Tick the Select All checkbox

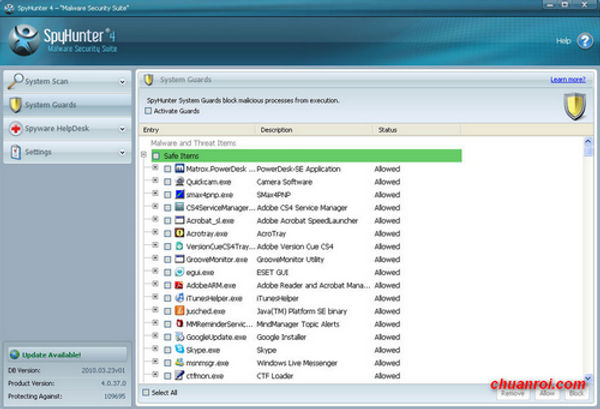pyautogui.click(x=146, y=392)
